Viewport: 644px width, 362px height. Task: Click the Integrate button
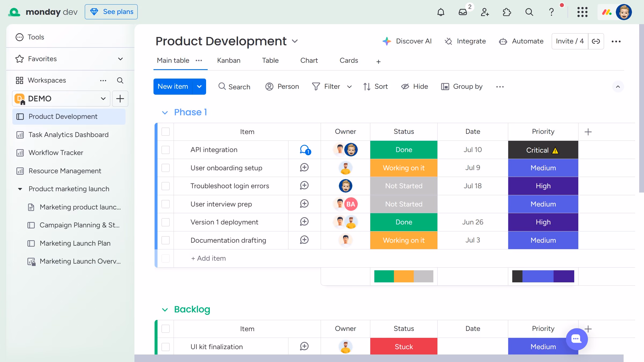point(466,41)
